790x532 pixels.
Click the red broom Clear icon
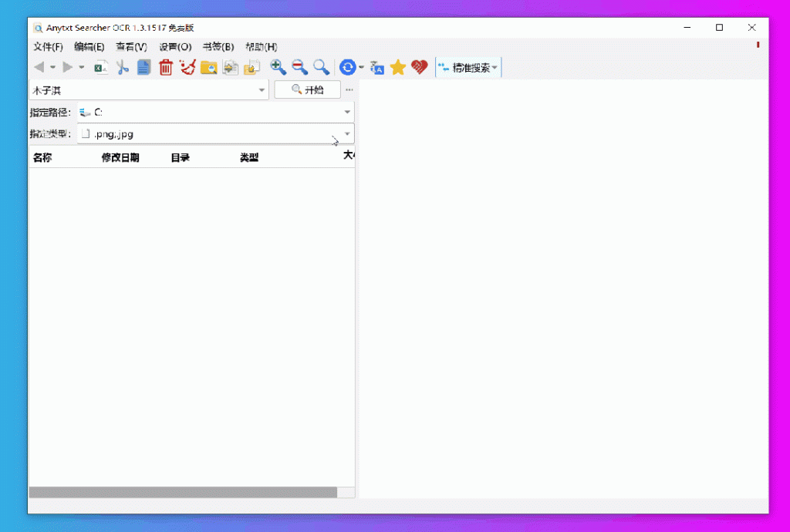[x=187, y=67]
